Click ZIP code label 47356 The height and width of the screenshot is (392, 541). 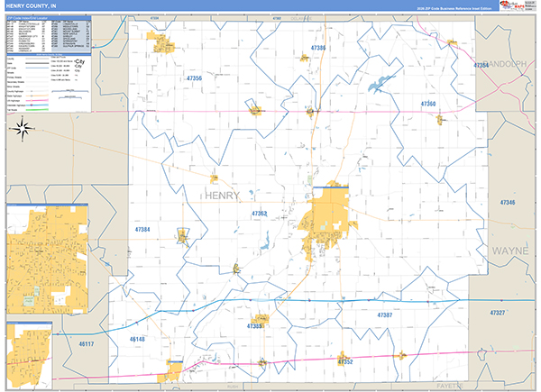[194, 78]
